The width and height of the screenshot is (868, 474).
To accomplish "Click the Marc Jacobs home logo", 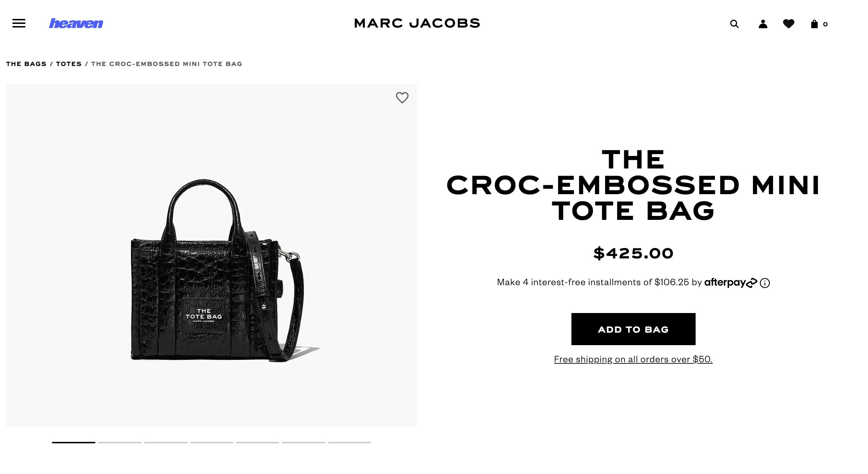I will tap(417, 24).
